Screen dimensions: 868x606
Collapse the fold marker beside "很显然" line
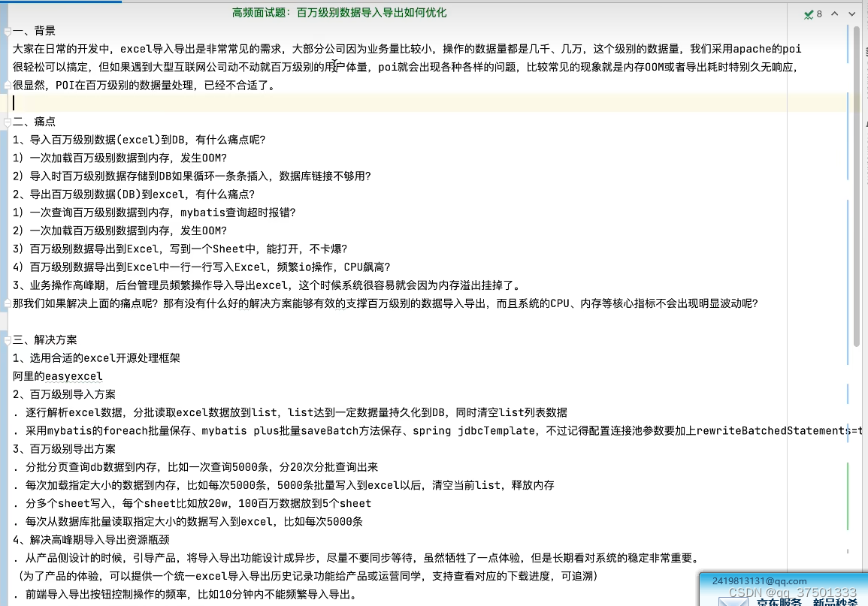(6, 85)
